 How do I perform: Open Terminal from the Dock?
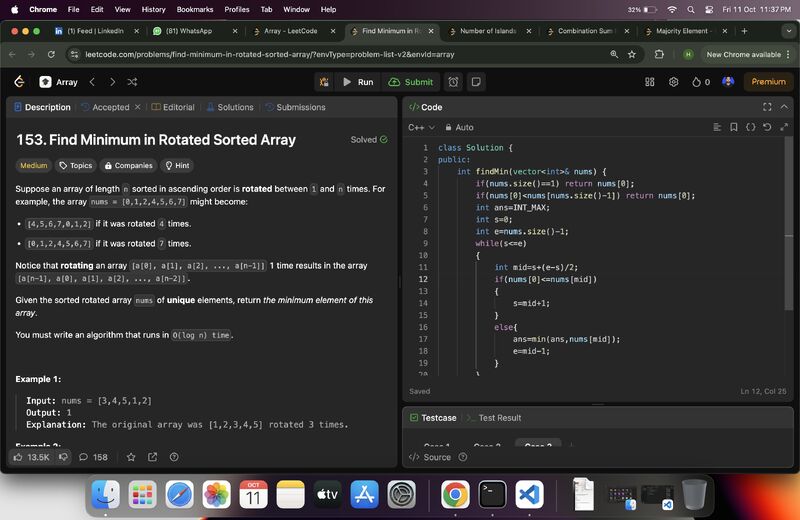tap(492, 494)
